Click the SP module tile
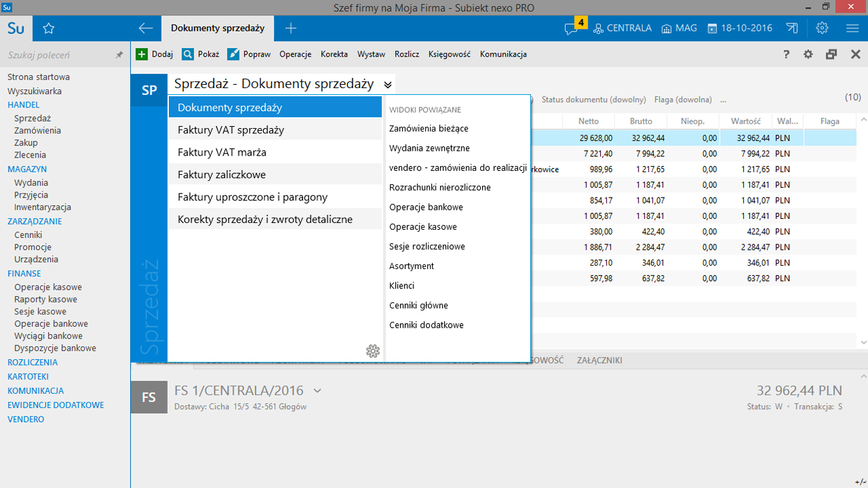Image resolution: width=868 pixels, height=488 pixels. [x=149, y=91]
